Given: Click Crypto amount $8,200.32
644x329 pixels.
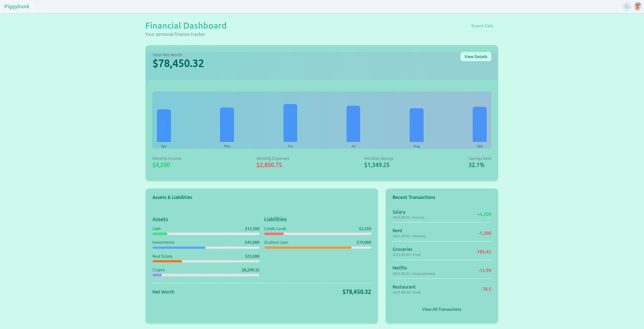Looking at the screenshot, I should tap(251, 270).
